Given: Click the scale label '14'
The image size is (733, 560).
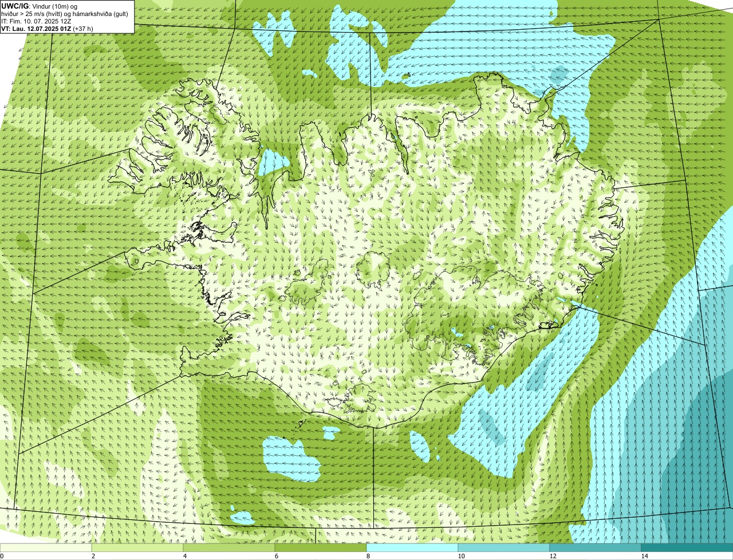Looking at the screenshot, I should pyautogui.click(x=644, y=556).
